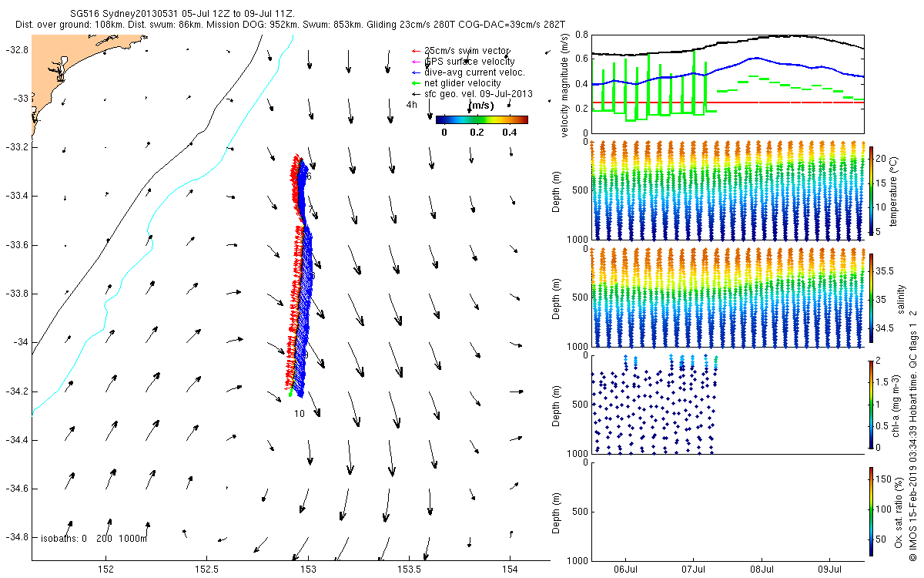
Task: Click the '0.8' velocity axis tick
Action: click(581, 35)
